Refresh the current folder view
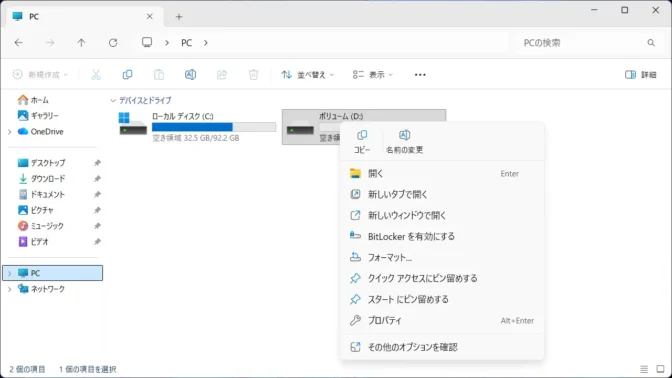 (x=113, y=42)
